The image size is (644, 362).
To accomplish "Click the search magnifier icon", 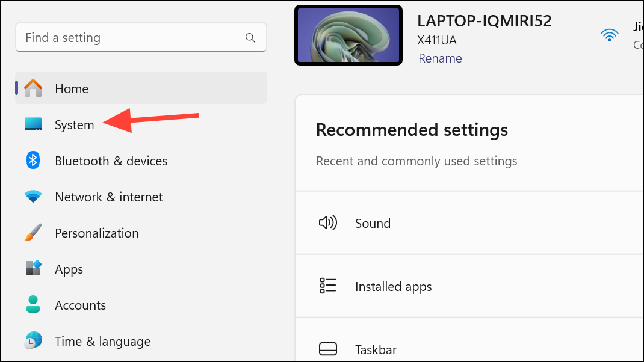I will pos(250,37).
